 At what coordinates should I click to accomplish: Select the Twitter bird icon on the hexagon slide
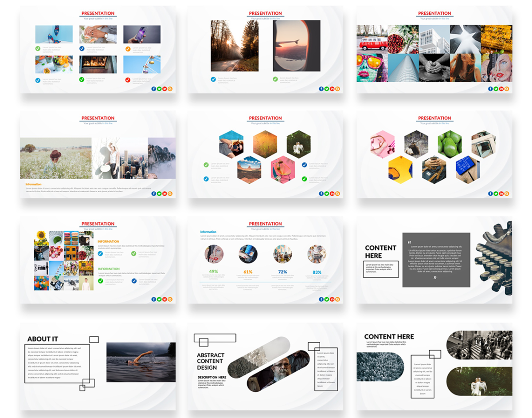click(x=327, y=193)
